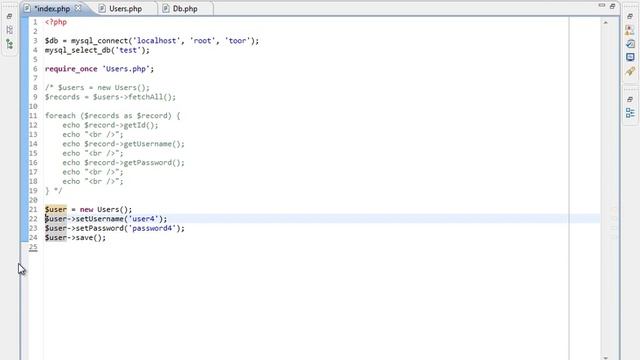The width and height of the screenshot is (640, 360).
Task: Click the foreach ($records as $record) line
Action: coord(113,116)
